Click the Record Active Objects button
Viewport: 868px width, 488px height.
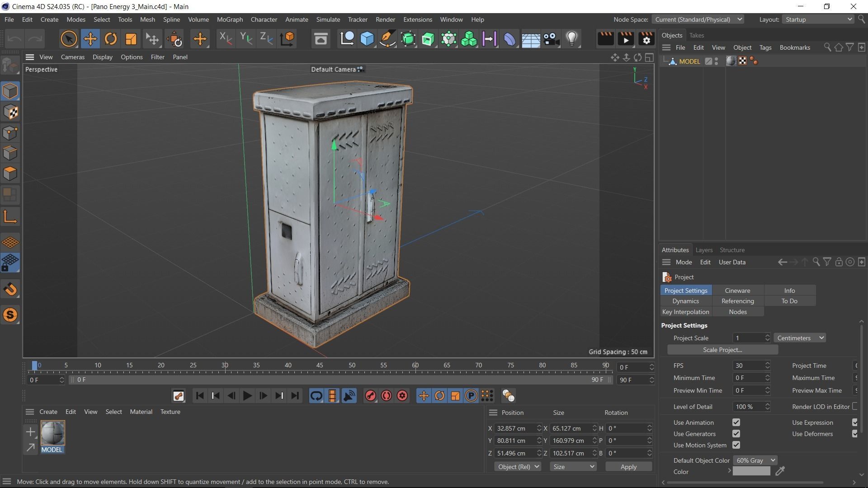[x=370, y=396]
